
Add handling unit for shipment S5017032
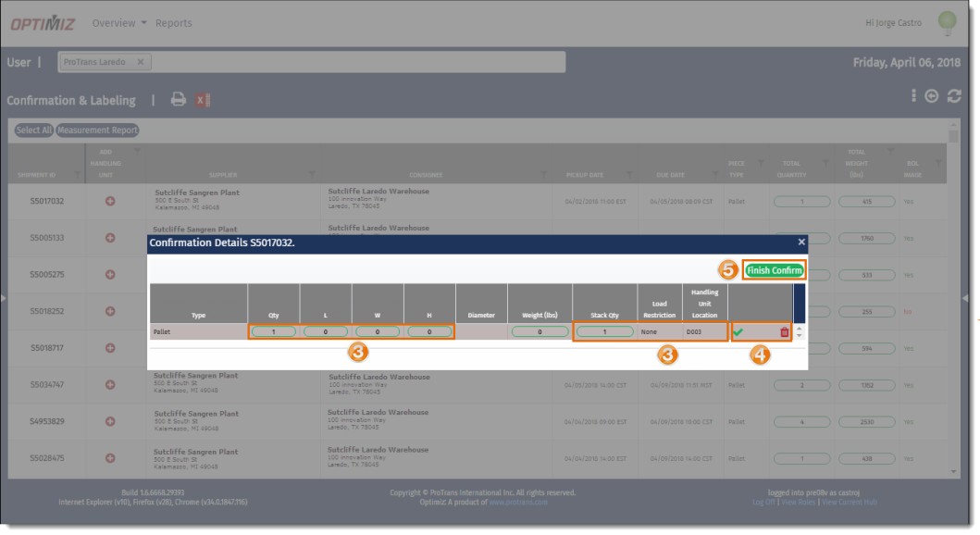pos(110,201)
